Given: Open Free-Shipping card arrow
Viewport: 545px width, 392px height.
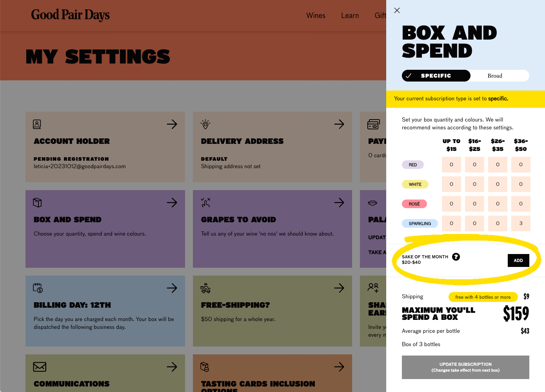Looking at the screenshot, I should [339, 288].
